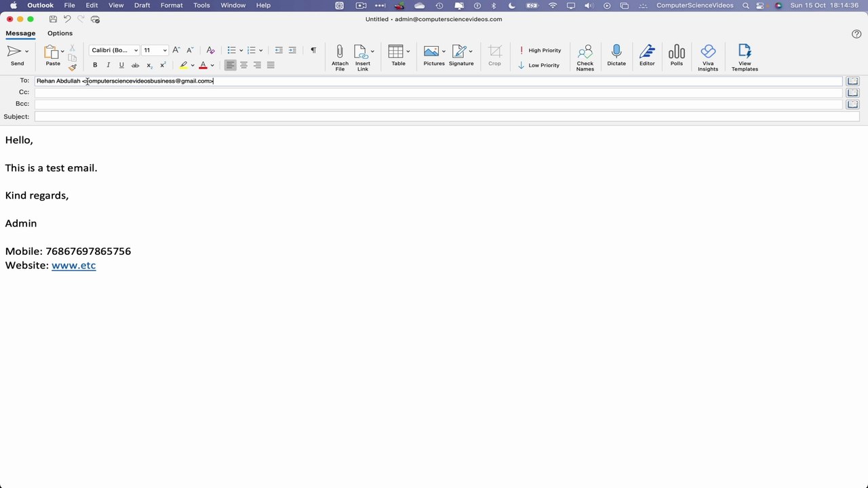Image resolution: width=868 pixels, height=488 pixels.
Task: Select the Format Painter brush
Action: coord(73,67)
